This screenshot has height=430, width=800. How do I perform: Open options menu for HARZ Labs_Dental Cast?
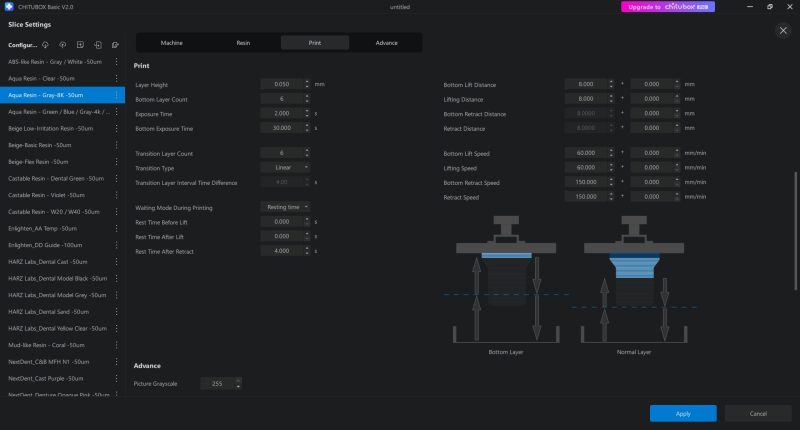(116, 262)
